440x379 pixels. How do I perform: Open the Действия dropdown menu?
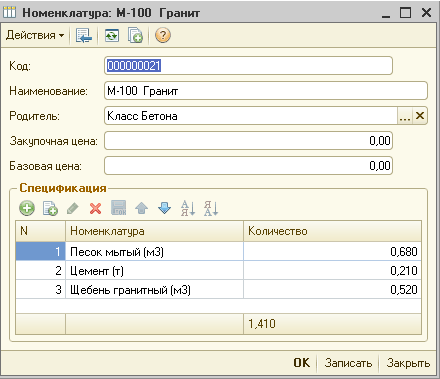35,35
